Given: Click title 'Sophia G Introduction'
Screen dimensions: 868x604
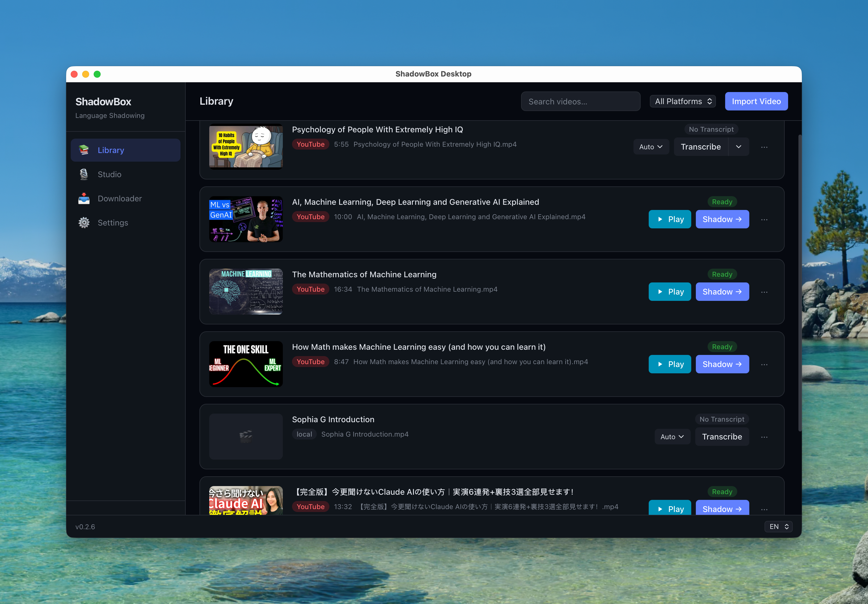Looking at the screenshot, I should click(x=333, y=419).
